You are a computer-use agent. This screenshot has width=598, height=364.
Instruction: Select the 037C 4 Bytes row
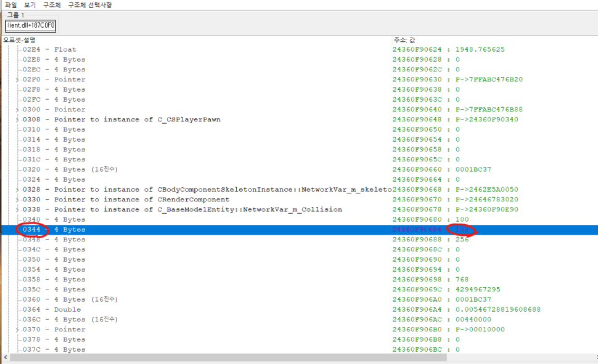pyautogui.click(x=54, y=349)
